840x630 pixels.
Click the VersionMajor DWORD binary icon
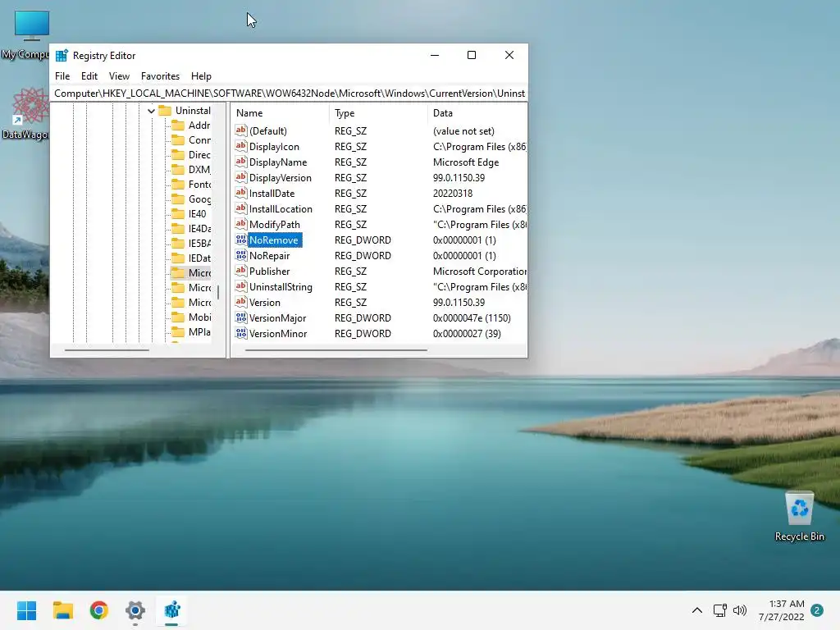point(241,317)
